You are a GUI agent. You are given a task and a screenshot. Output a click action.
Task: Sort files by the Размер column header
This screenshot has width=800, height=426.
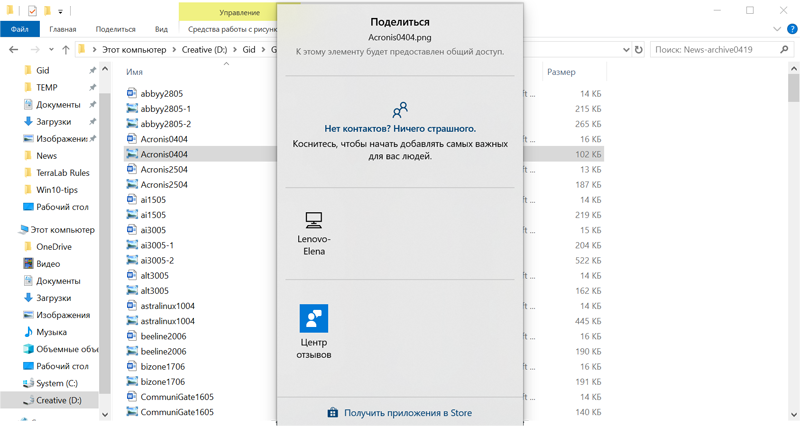(561, 72)
